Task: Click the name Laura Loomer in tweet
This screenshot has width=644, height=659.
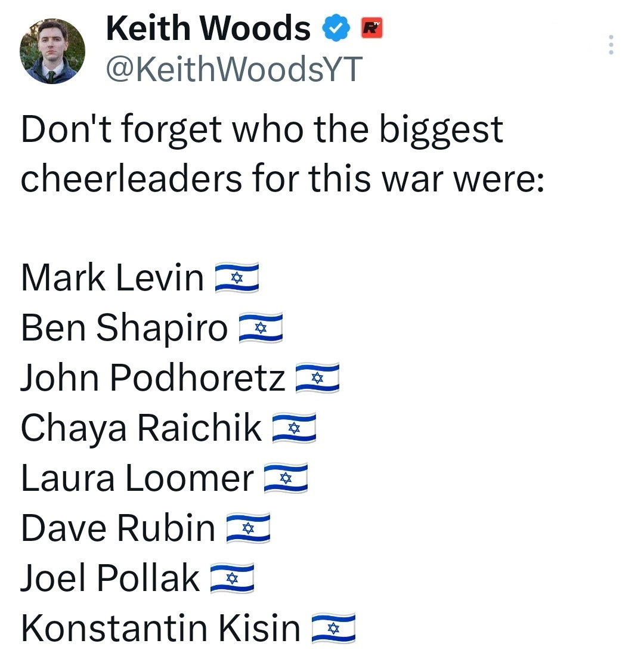Action: click(137, 478)
